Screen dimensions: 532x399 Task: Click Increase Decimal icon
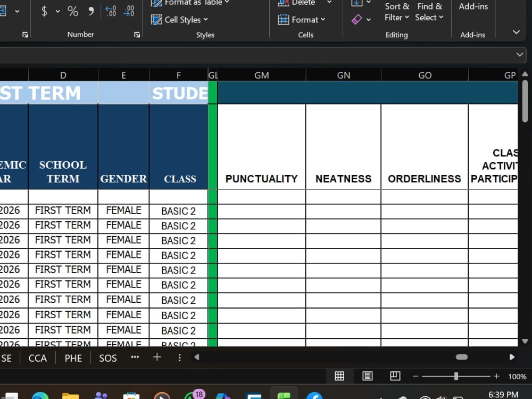click(111, 11)
